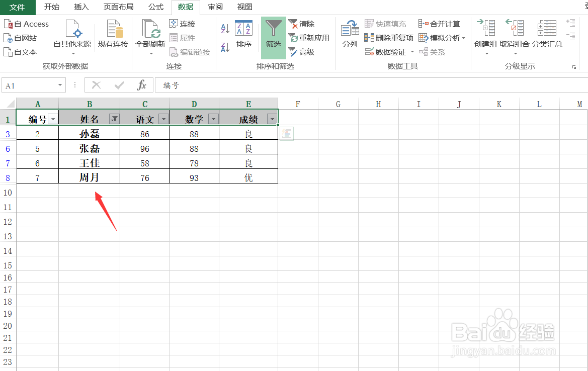Open the 成绩 column filter dropdown
Viewport: 588px width, 371px height.
272,118
